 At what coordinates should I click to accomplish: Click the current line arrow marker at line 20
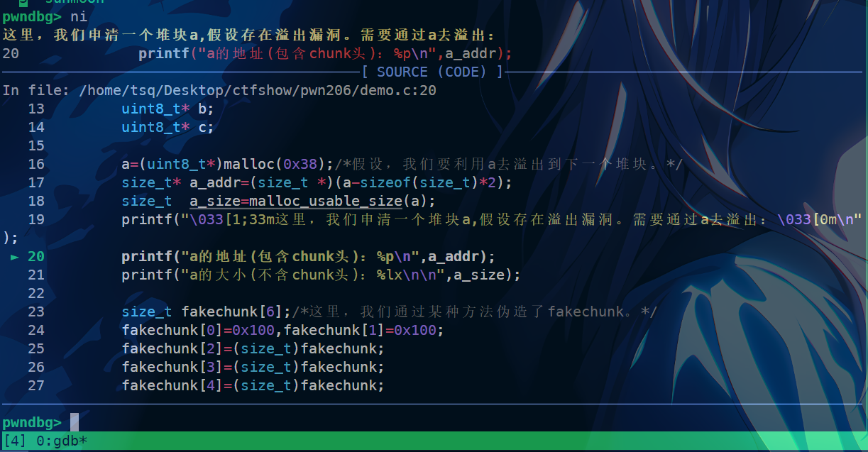click(15, 256)
